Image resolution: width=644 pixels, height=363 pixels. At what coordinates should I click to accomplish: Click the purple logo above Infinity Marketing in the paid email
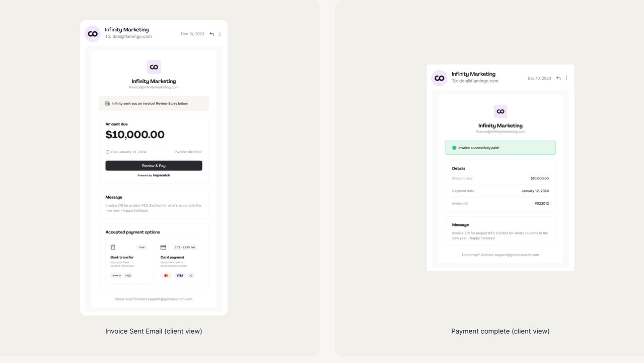click(500, 111)
